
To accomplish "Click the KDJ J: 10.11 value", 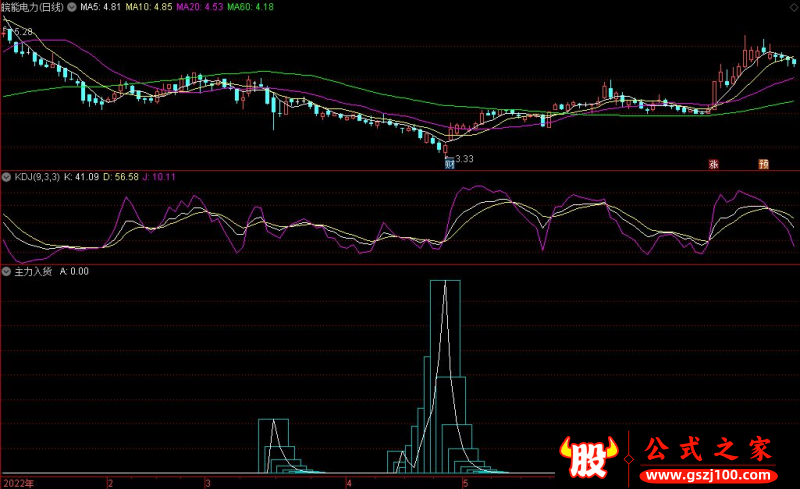I will [159, 177].
